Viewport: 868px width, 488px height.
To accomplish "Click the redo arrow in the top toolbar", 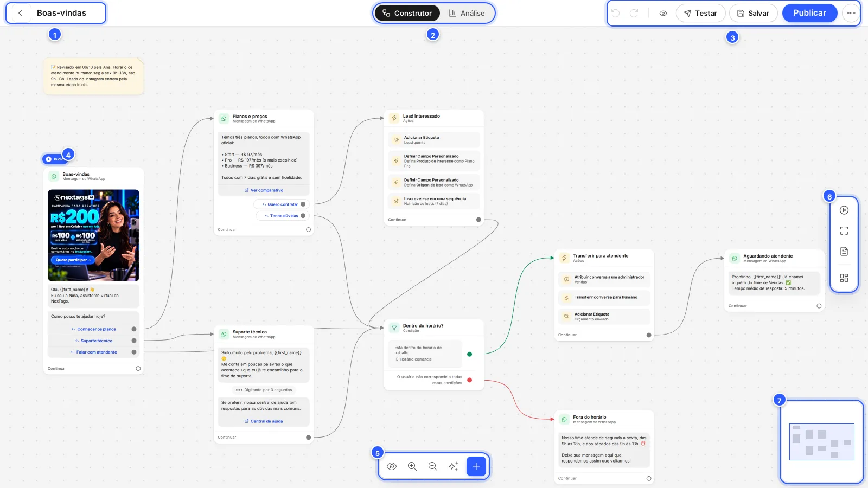I will (634, 13).
